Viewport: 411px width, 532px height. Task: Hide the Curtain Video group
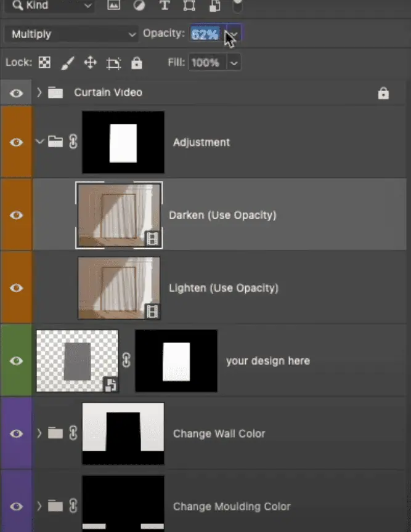[x=16, y=93]
